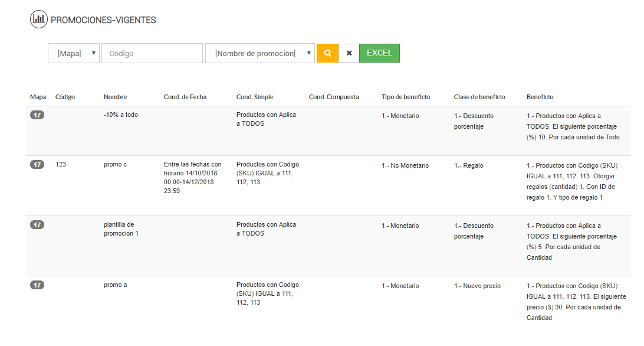Focus the Código input field
644x346 pixels.
point(152,53)
